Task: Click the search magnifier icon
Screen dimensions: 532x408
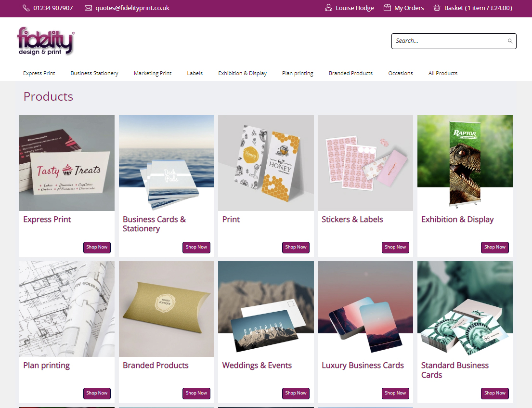Action: (x=510, y=41)
